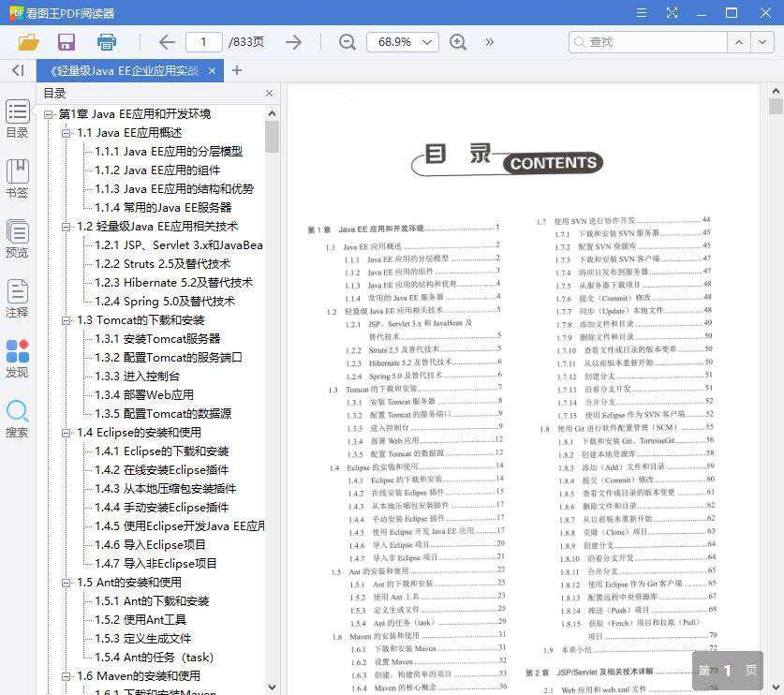
Task: Open the 目录 sidebar panel
Action: [18, 119]
